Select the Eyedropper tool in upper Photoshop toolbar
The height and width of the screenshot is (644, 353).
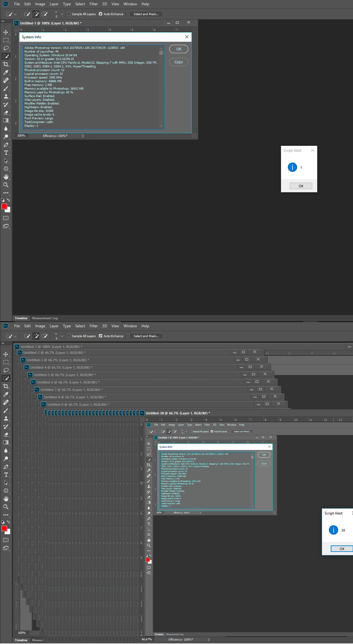[6, 72]
